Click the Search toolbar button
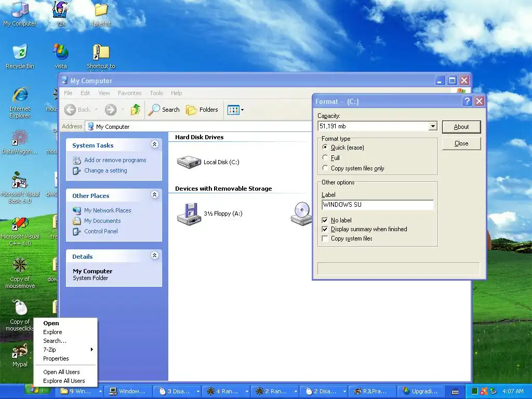Viewport: 532px width, 399px height. pyautogui.click(x=164, y=110)
